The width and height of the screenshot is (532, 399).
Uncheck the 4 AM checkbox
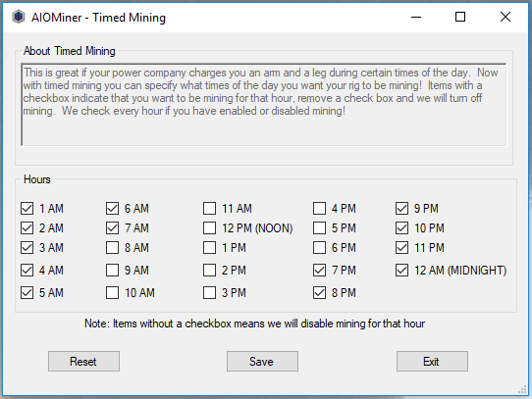(27, 271)
